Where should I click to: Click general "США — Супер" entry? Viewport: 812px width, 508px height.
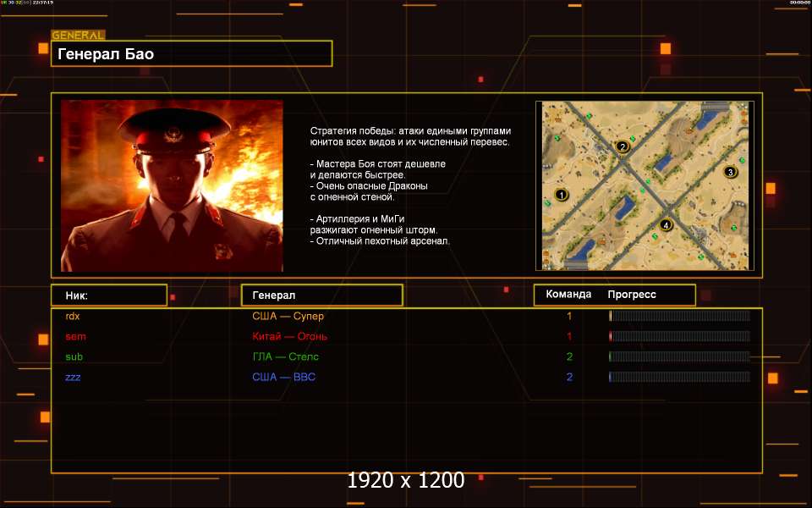tap(288, 316)
